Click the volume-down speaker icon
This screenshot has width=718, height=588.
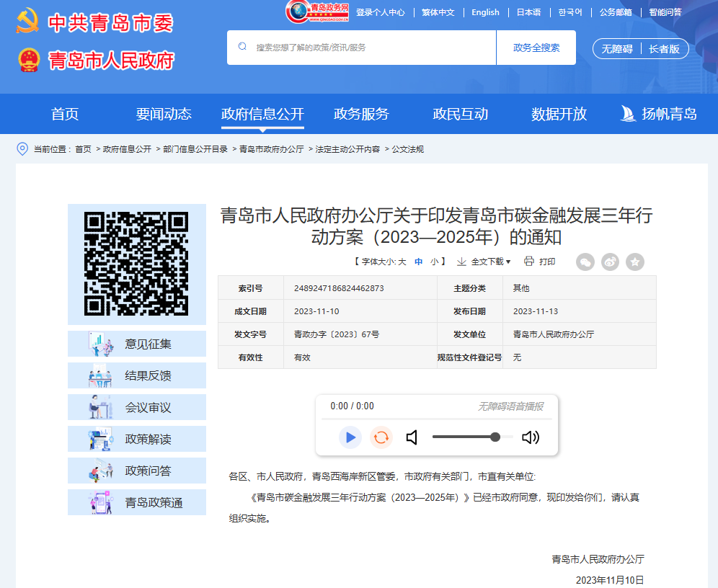pyautogui.click(x=412, y=437)
